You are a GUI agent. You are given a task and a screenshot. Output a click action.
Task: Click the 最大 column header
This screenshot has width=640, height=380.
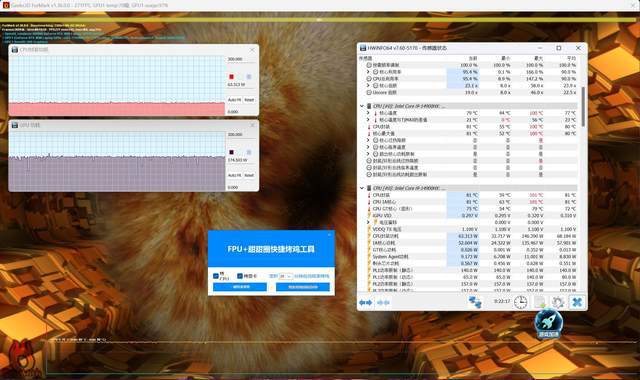coord(538,58)
